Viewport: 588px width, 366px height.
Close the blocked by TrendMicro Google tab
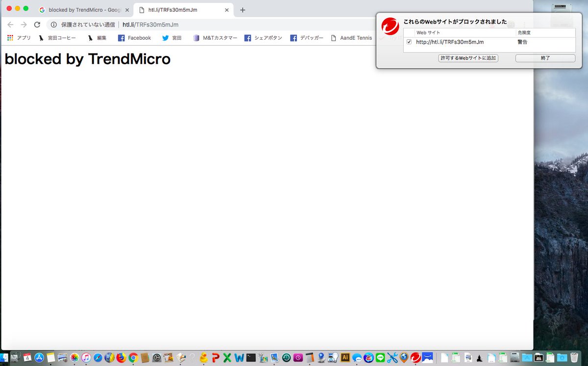point(127,10)
